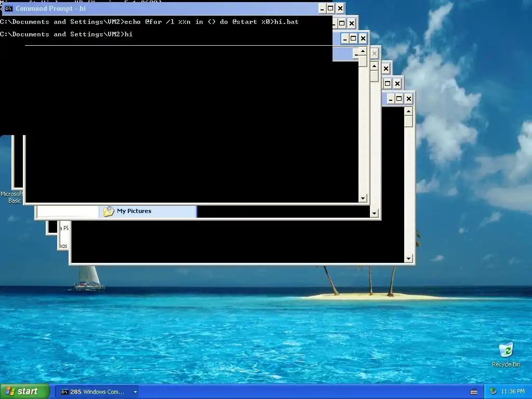Click scroll-down arrow beside the My Pictures strip
Screen dimensions: 532x399
click(374, 213)
